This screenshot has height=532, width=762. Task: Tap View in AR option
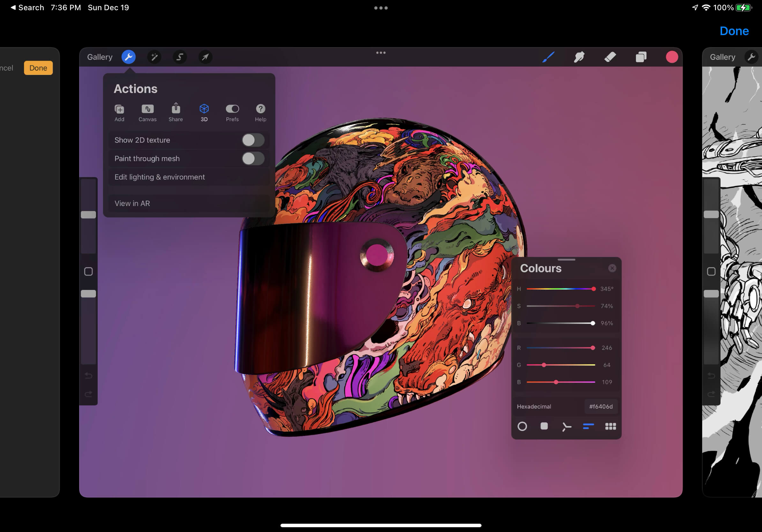(189, 203)
